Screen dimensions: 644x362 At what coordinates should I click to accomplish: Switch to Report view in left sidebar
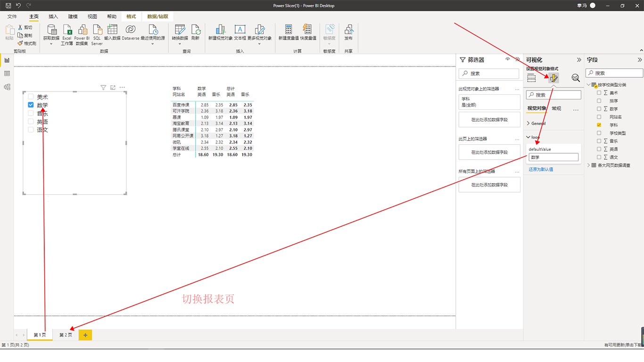[7, 60]
